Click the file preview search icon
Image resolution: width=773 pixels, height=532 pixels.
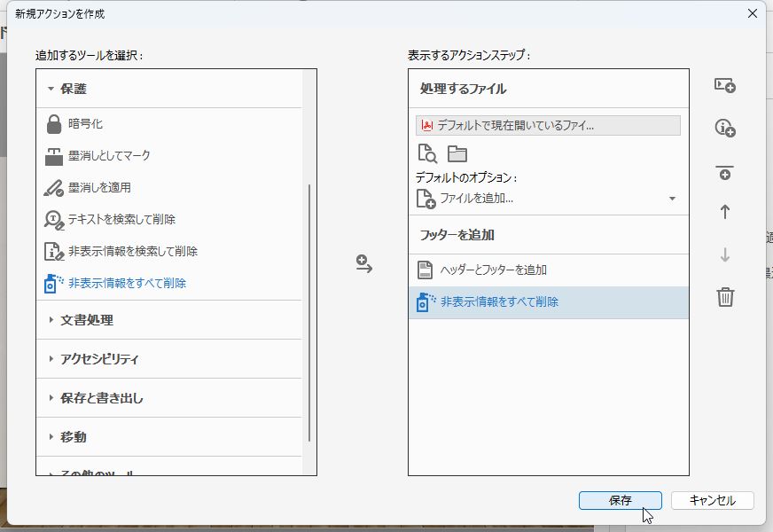(426, 153)
